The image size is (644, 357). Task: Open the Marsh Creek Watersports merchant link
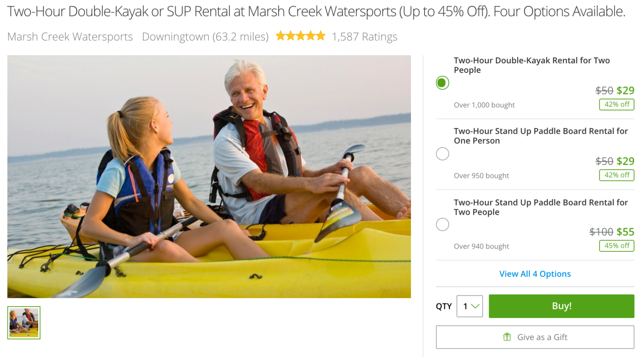[70, 37]
